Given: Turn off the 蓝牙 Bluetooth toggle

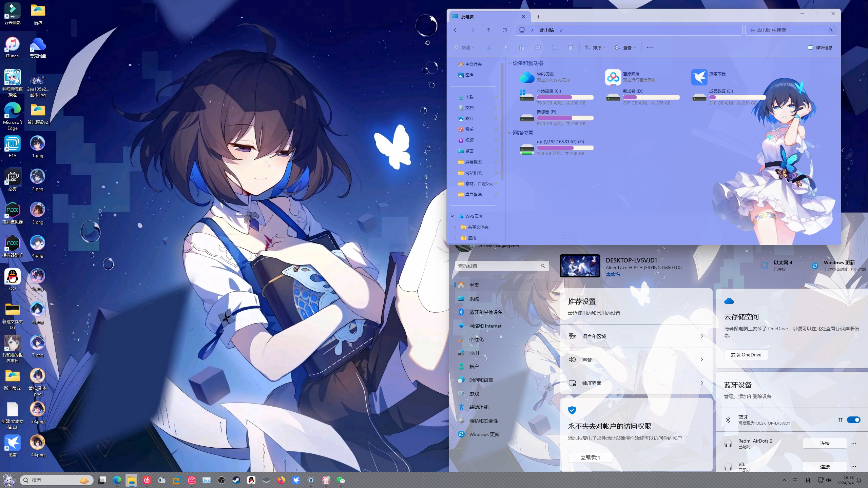Looking at the screenshot, I should point(853,420).
